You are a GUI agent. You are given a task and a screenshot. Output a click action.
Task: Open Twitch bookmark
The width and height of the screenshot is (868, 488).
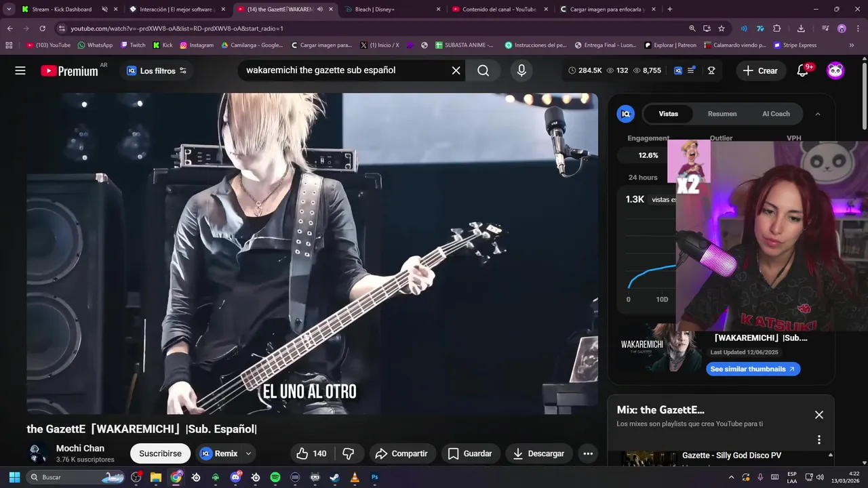pos(133,45)
